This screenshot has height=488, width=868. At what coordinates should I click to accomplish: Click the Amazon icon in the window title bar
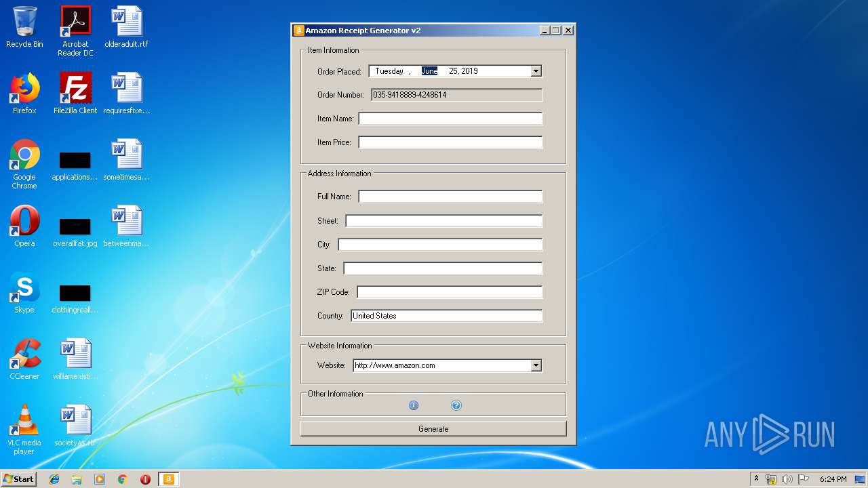click(x=298, y=30)
